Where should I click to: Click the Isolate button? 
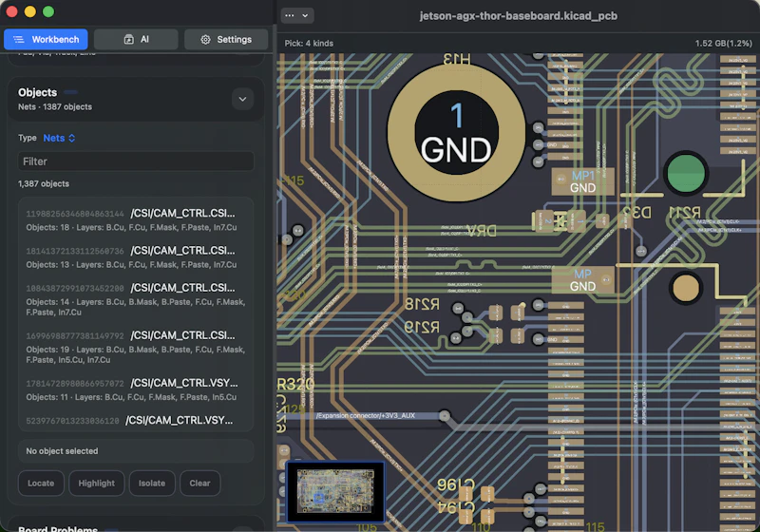point(152,483)
